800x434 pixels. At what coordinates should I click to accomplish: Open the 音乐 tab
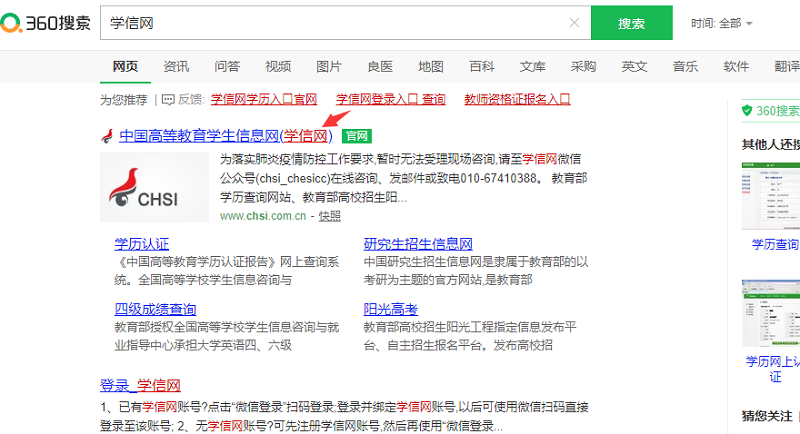pos(685,67)
